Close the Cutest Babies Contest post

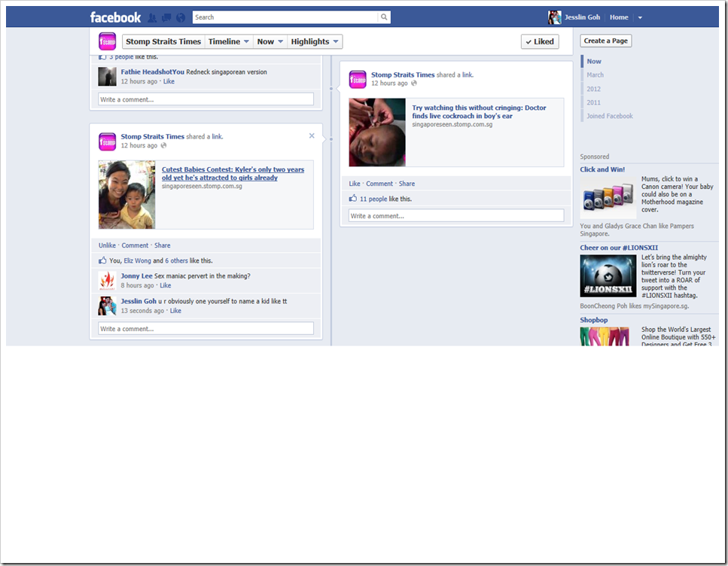[x=312, y=135]
